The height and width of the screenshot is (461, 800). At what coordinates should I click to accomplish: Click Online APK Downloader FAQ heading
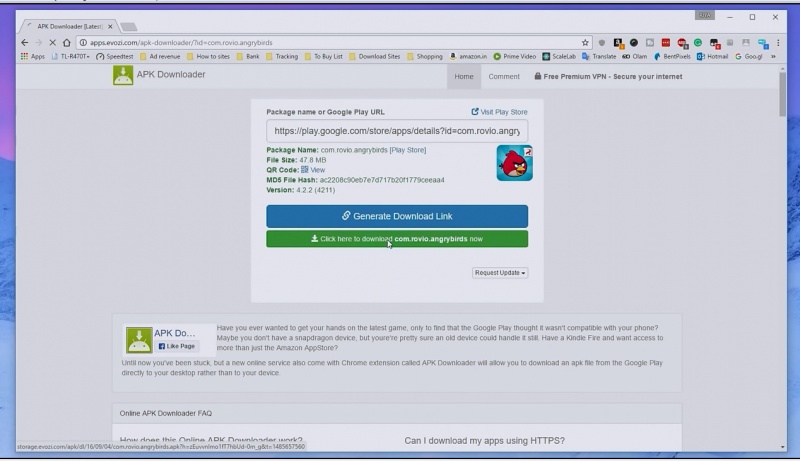point(166,414)
